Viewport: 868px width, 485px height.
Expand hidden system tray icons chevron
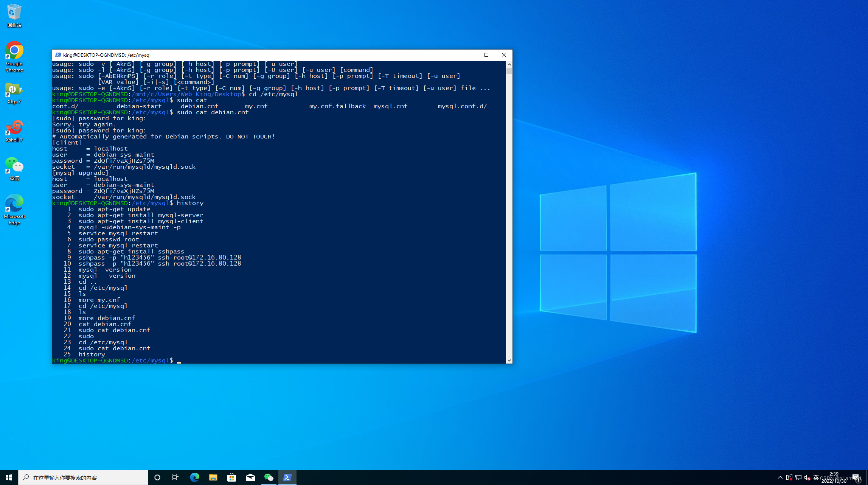(x=780, y=477)
